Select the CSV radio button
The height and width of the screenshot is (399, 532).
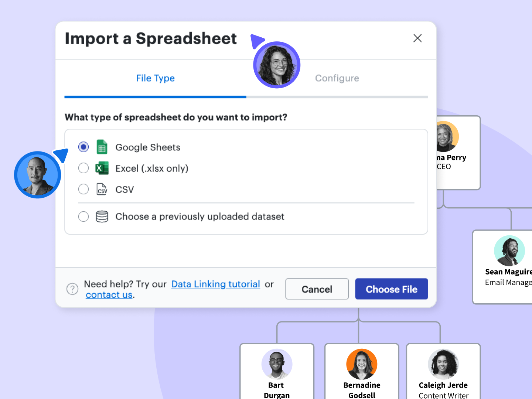tap(83, 189)
